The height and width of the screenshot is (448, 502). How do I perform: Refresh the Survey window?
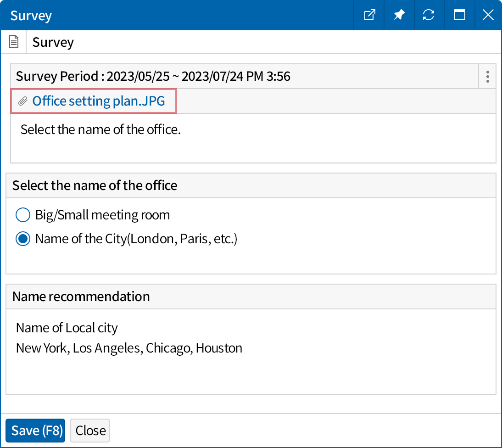click(429, 15)
